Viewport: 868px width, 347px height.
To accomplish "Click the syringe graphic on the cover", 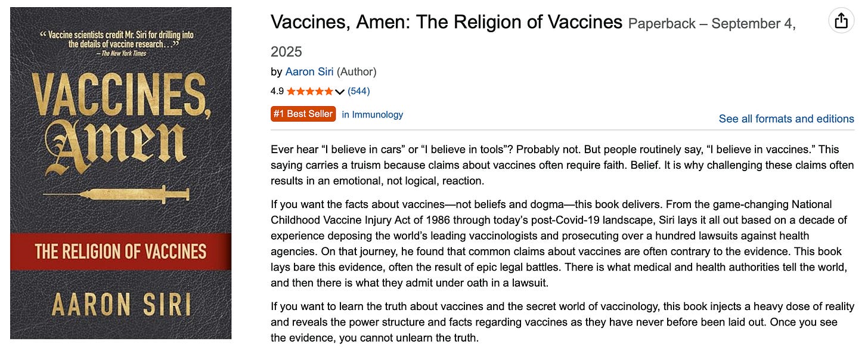I will [x=117, y=194].
